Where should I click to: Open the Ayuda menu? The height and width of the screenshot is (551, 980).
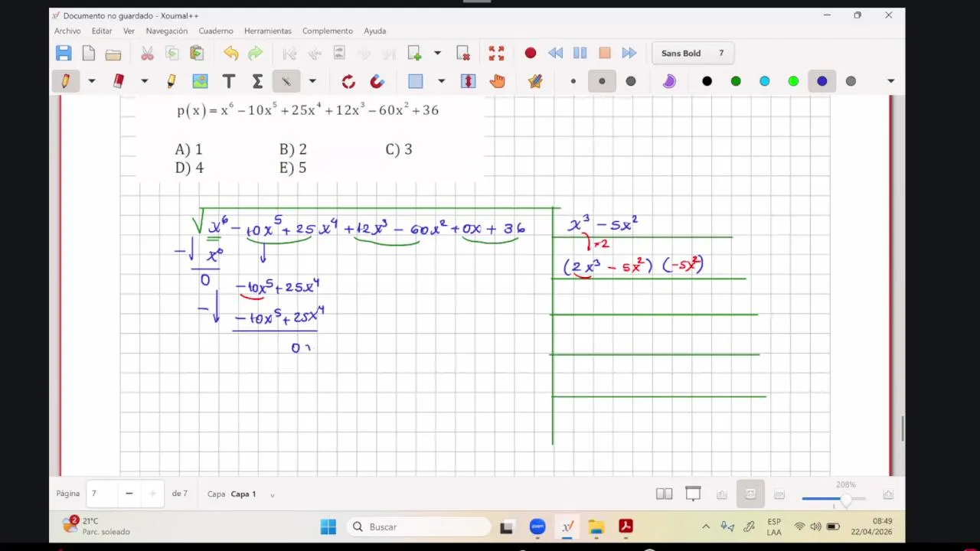click(374, 31)
